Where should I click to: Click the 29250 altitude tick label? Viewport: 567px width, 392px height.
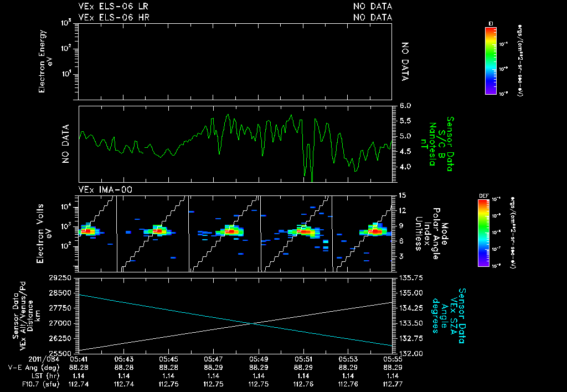point(60,278)
